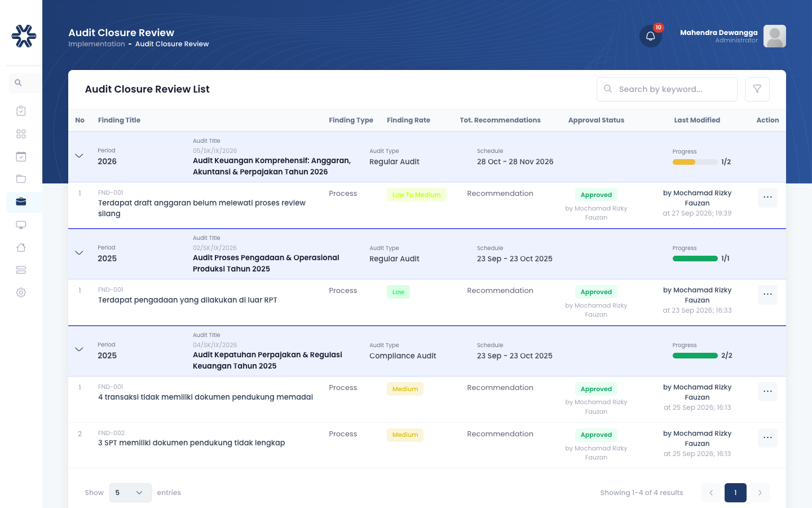The width and height of the screenshot is (812, 508).
Task: Select the briefcase sidebar icon
Action: pos(21,202)
